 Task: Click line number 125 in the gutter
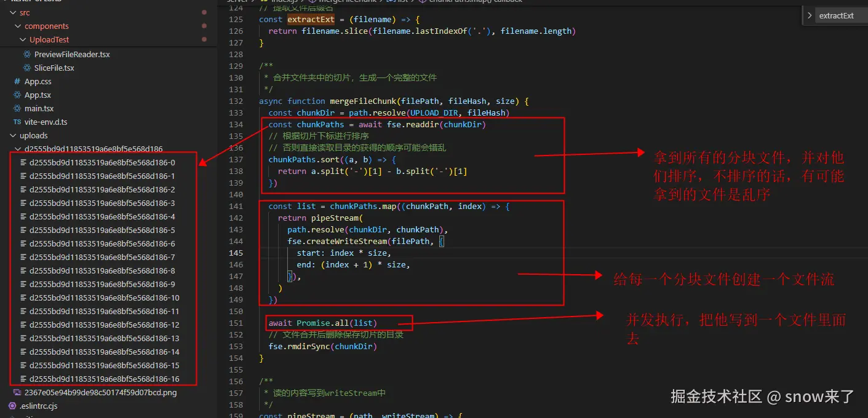(236, 19)
